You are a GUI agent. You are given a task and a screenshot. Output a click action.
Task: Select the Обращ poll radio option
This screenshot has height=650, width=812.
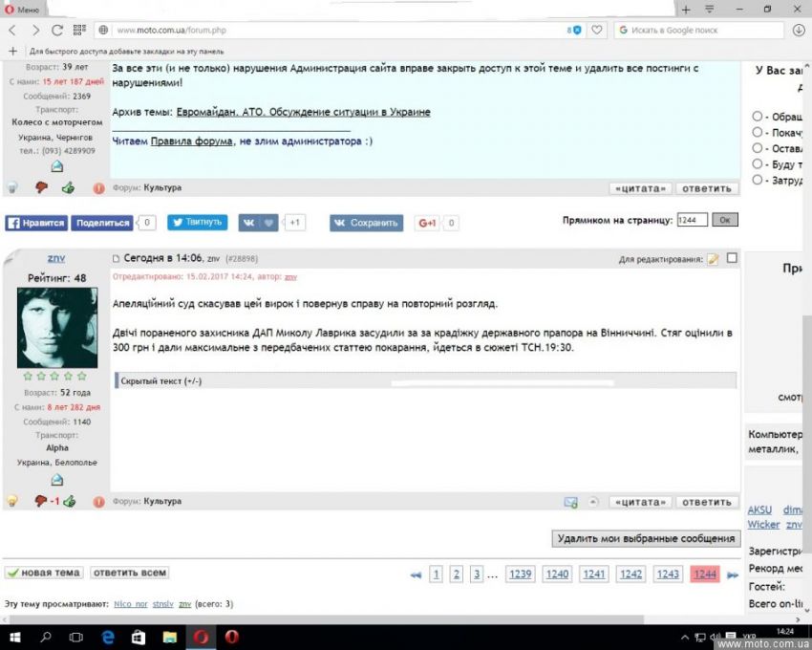(x=758, y=116)
